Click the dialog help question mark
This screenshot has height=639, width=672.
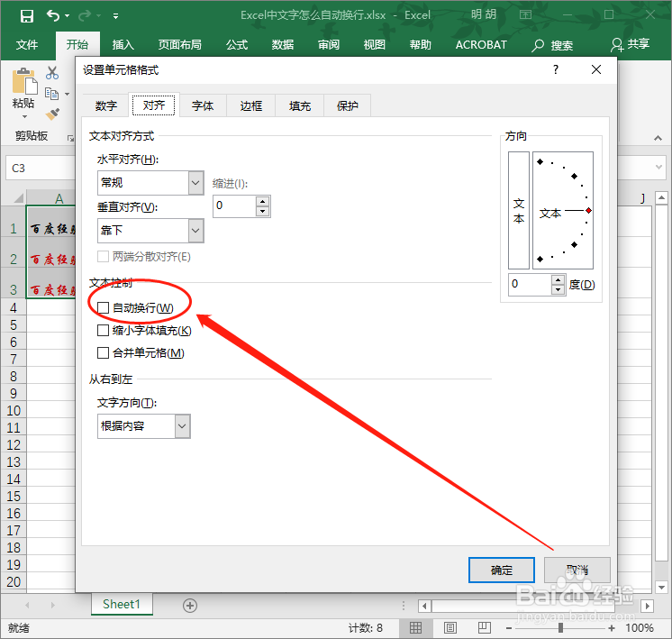[x=556, y=69]
